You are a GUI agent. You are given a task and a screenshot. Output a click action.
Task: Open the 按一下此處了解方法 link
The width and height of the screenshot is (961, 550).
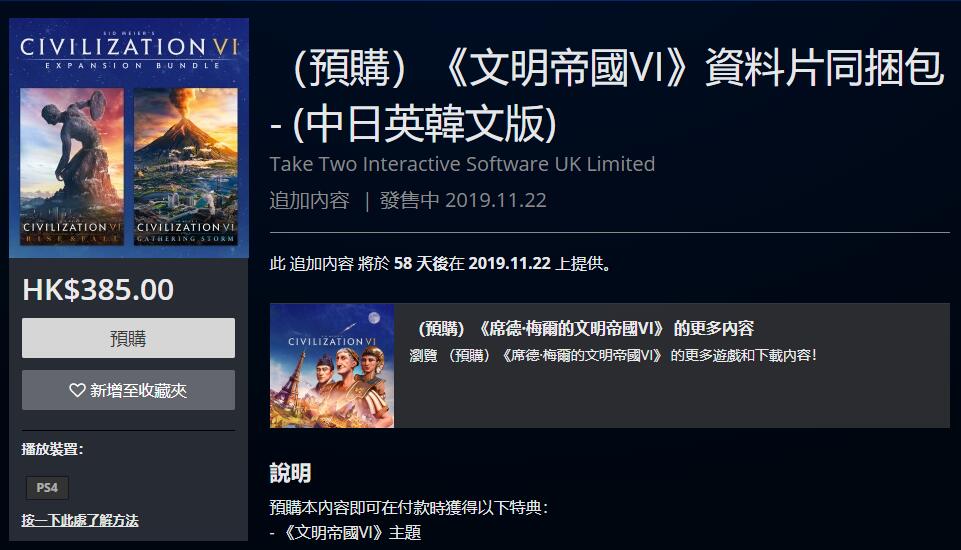click(80, 521)
